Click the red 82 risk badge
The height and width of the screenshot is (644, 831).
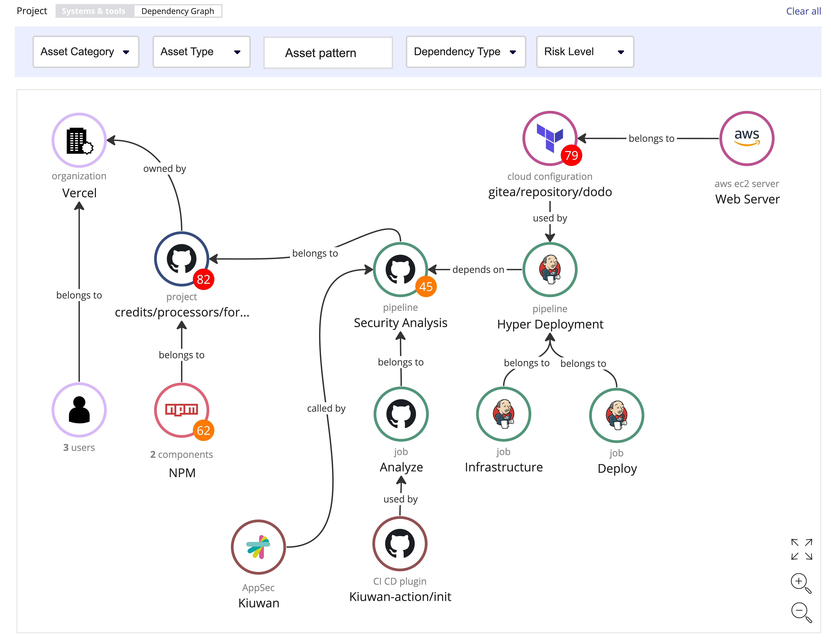pyautogui.click(x=204, y=279)
